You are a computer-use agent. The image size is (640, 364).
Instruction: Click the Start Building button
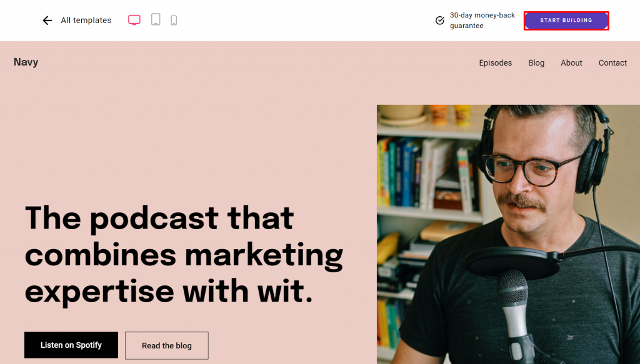(x=566, y=21)
